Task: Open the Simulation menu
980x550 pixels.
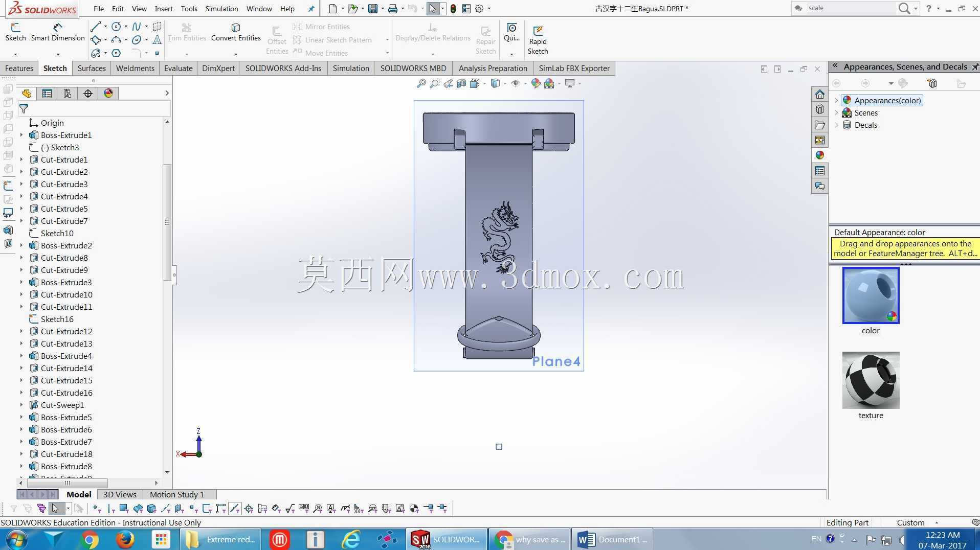Action: [221, 9]
